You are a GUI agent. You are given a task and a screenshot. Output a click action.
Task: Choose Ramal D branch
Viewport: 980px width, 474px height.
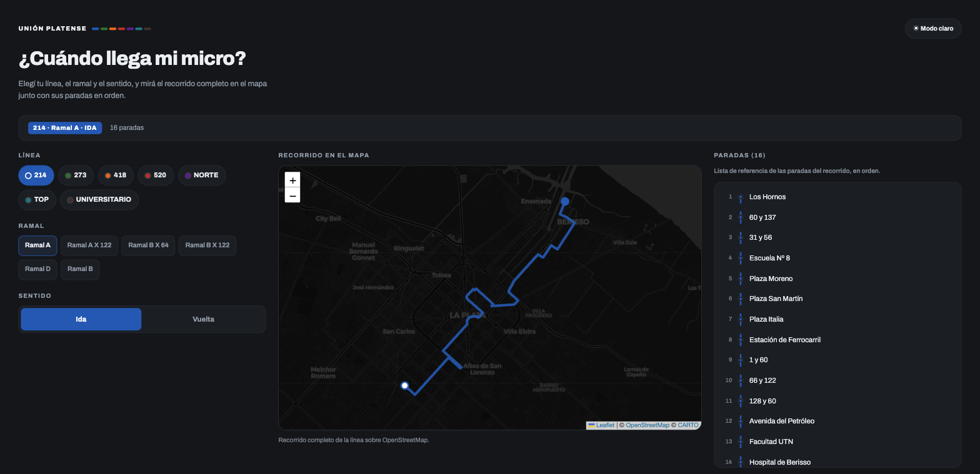point(37,269)
